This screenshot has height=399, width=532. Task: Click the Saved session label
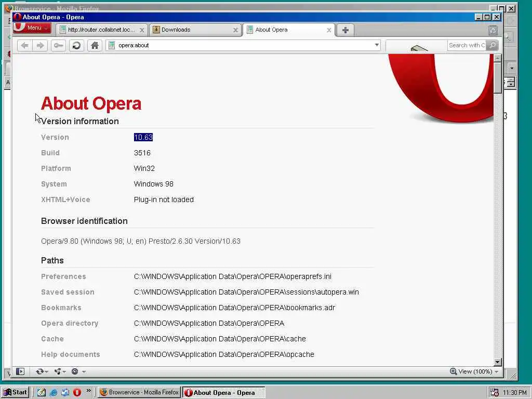pyautogui.click(x=68, y=292)
